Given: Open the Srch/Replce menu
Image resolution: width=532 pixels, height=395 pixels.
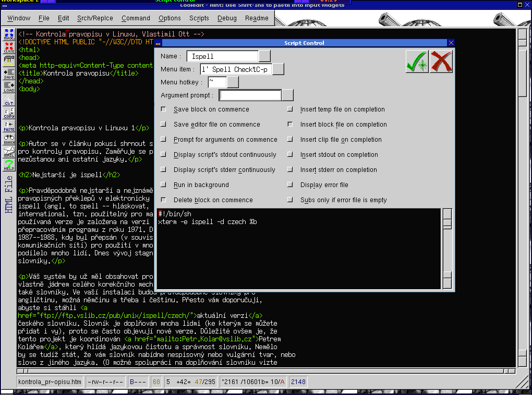Looking at the screenshot, I should (x=95, y=18).
